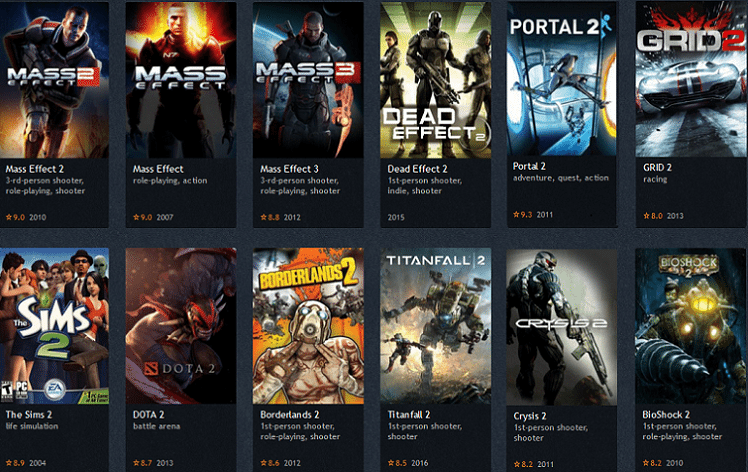Screen dimensions: 748x472
Task: Open the BioShock 2 cover art
Action: (692, 326)
